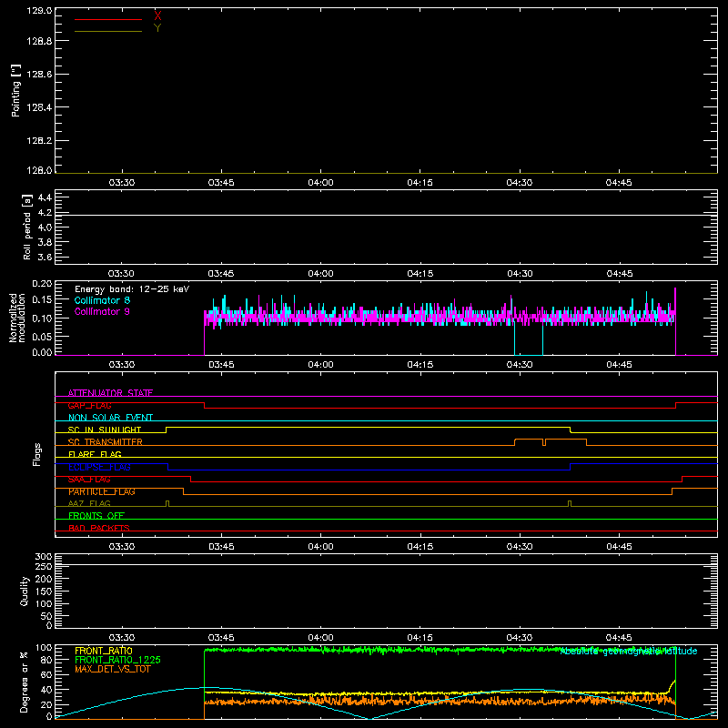Click the green FRONT_RATIO_1225 legend label

[x=118, y=660]
